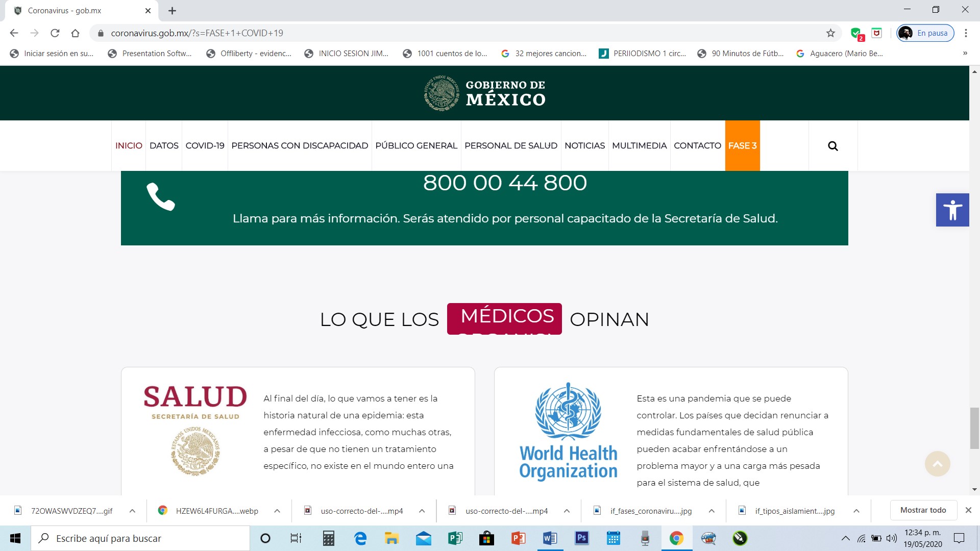This screenshot has width=980, height=551.
Task: Click the En pausa profile button
Action: 925,33
